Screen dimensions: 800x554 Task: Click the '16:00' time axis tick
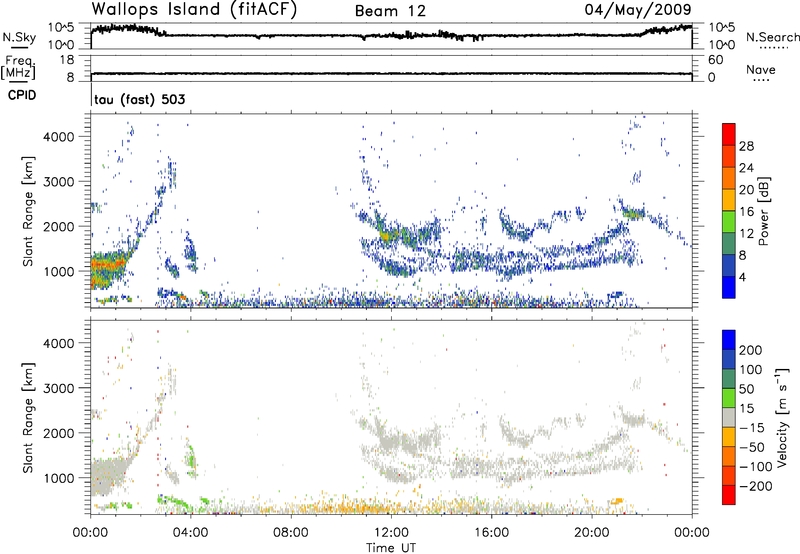pyautogui.click(x=491, y=533)
